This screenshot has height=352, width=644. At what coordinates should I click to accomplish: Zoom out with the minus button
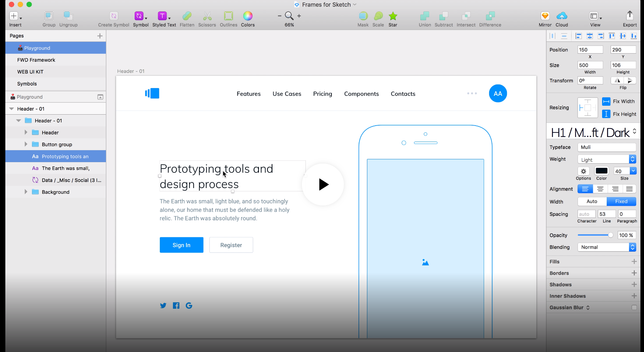coord(280,16)
